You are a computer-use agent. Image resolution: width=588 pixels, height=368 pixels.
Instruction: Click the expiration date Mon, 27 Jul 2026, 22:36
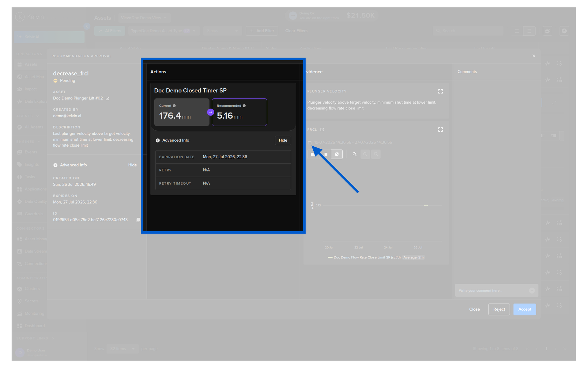225,157
